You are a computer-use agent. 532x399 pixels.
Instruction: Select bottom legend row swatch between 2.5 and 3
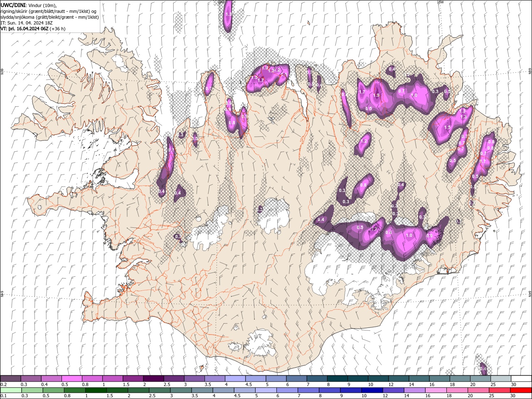160,390
